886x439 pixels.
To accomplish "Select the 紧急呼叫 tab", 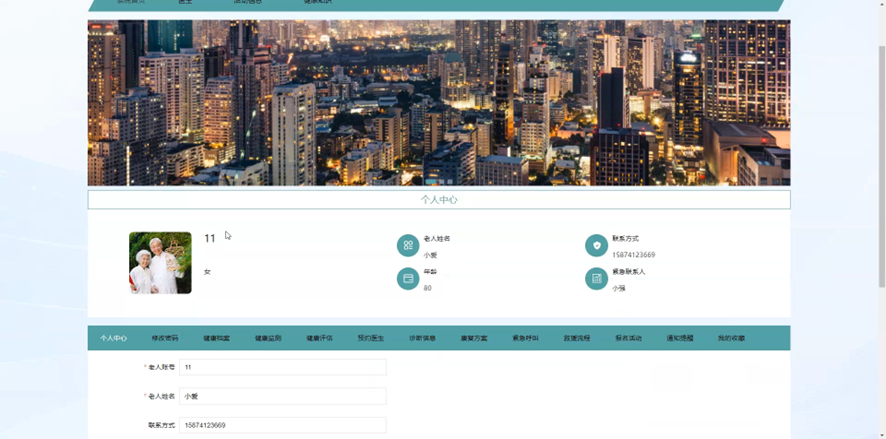I will [x=525, y=338].
